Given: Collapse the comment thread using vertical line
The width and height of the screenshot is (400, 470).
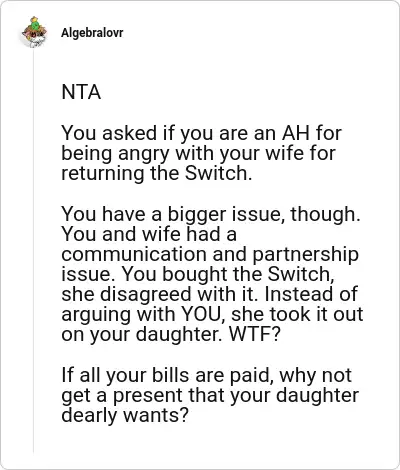Looking at the screenshot, I should (33, 250).
